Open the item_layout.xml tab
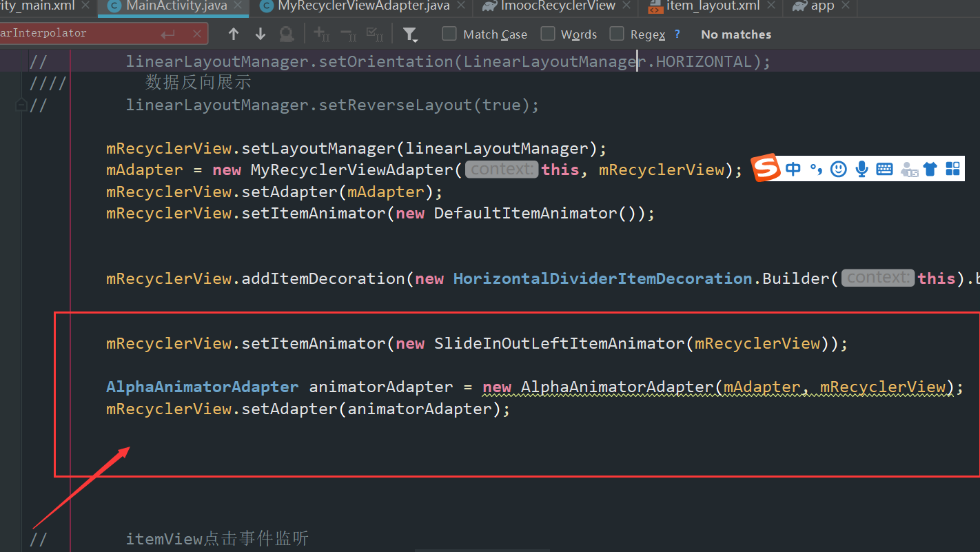The width and height of the screenshot is (980, 552). 713,6
